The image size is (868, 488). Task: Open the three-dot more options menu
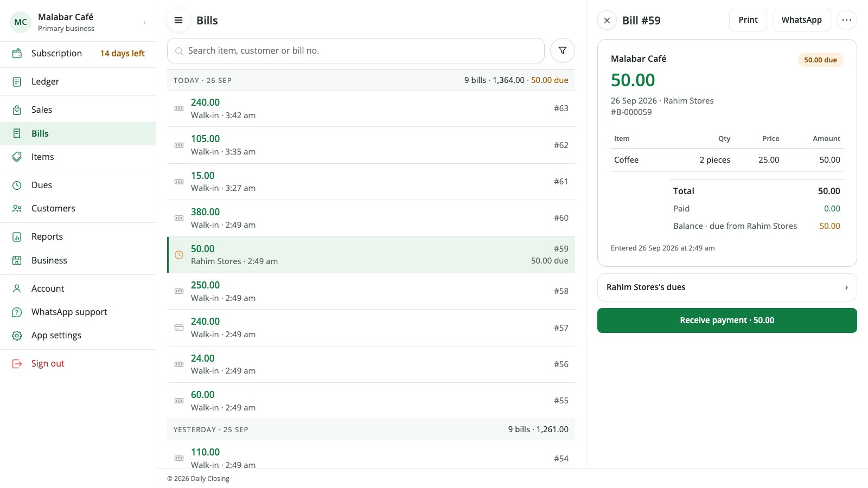(847, 20)
